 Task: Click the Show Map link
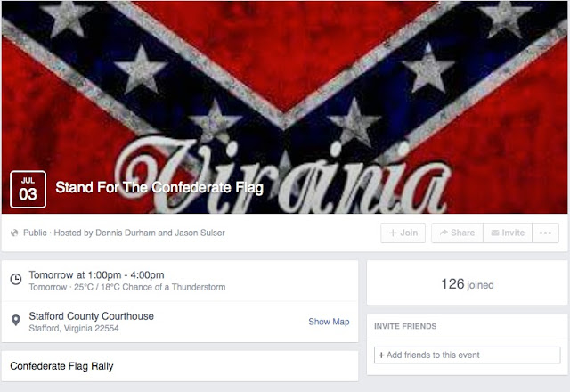[x=329, y=322]
